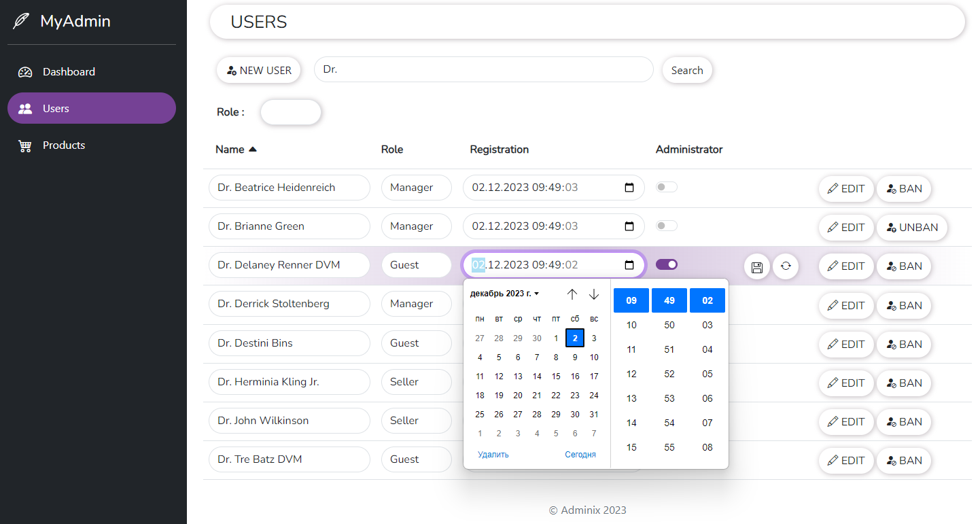Screen dimensions: 980x524
Task: Click the reset refresh icon for Delaney
Action: 786,266
